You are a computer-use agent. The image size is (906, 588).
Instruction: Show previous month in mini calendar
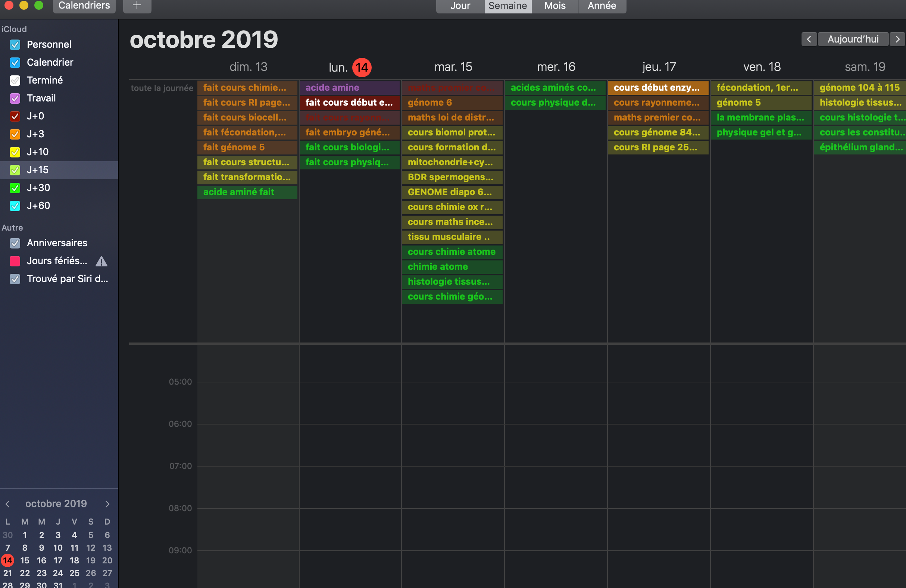point(7,504)
